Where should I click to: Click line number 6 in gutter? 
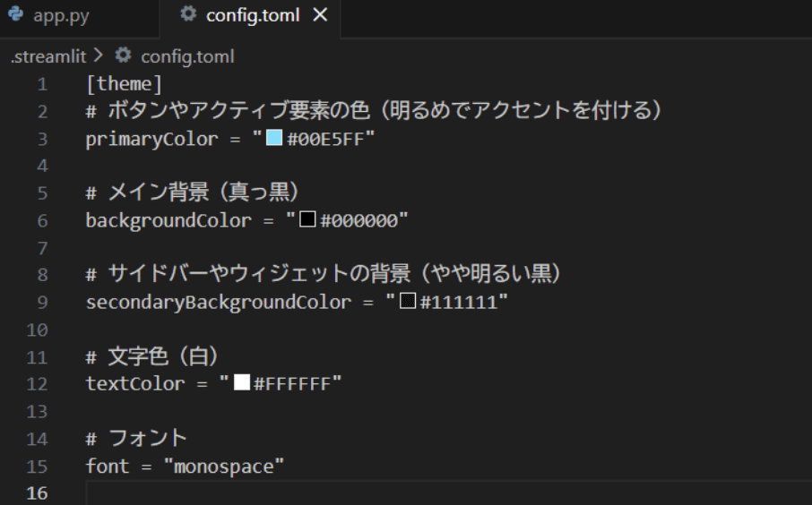click(x=42, y=221)
